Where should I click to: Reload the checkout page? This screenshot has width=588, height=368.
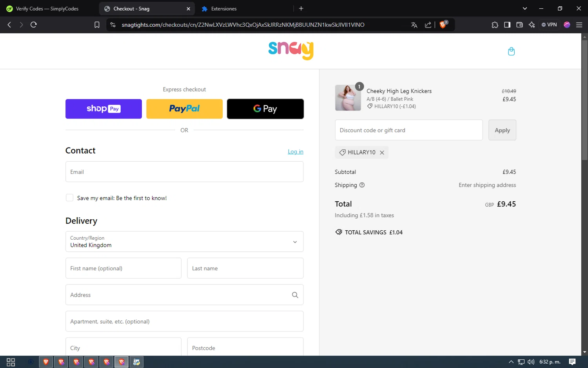tap(34, 25)
